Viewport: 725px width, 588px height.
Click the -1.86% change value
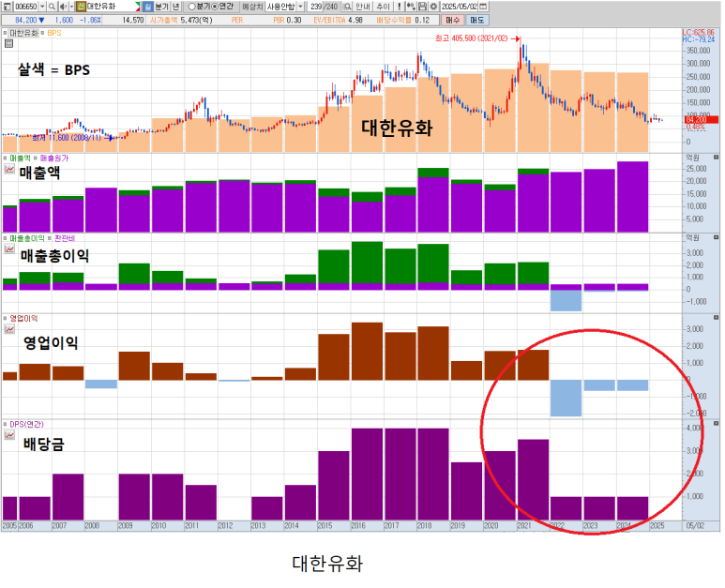(91, 21)
